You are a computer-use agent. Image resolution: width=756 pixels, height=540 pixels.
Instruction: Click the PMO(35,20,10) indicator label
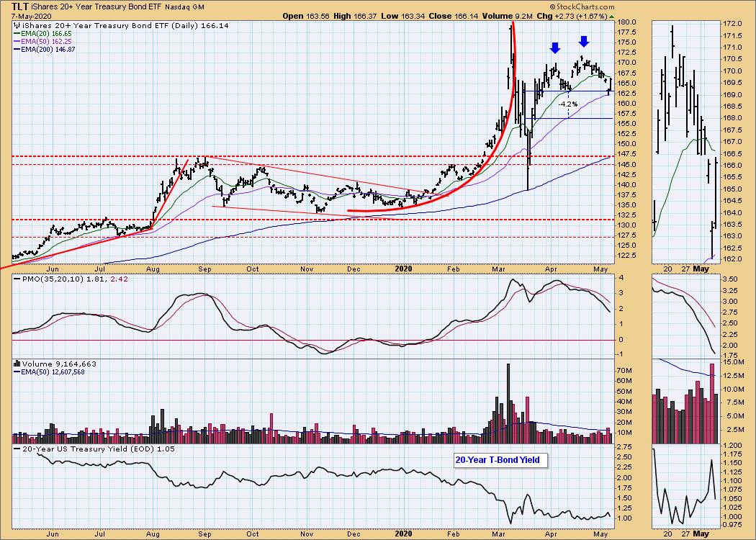click(53, 279)
